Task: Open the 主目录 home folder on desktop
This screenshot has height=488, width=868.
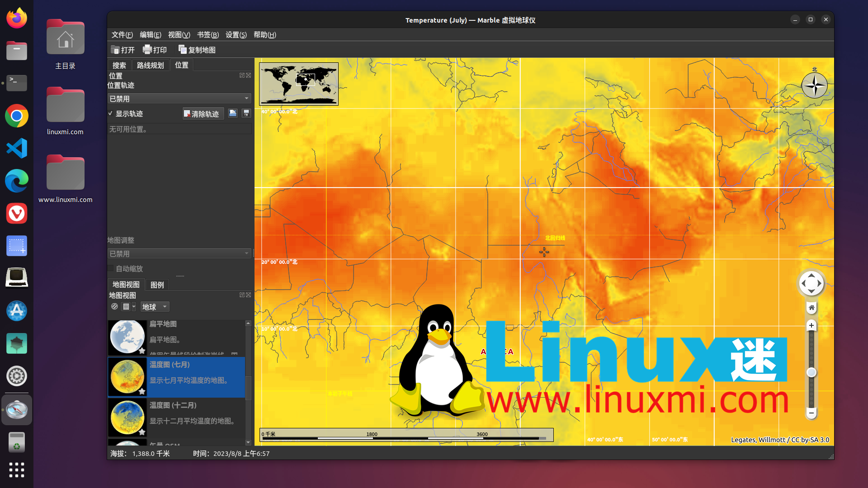Action: (x=65, y=44)
